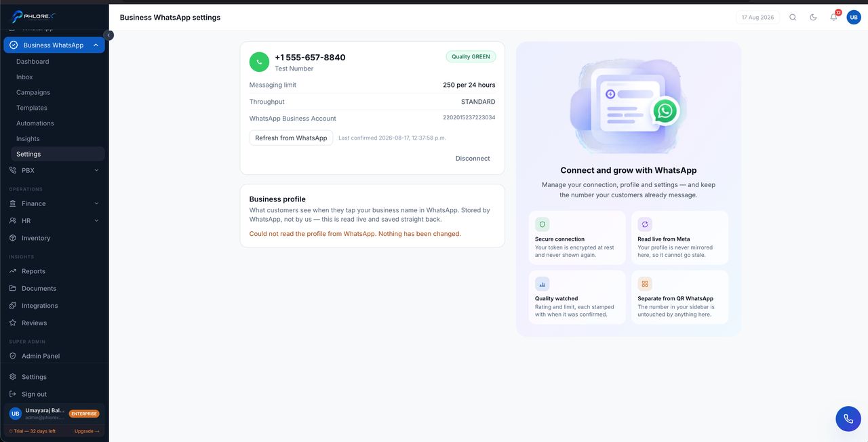This screenshot has height=442, width=868.
Task: Click the UB user avatar in sidebar
Action: (x=16, y=414)
